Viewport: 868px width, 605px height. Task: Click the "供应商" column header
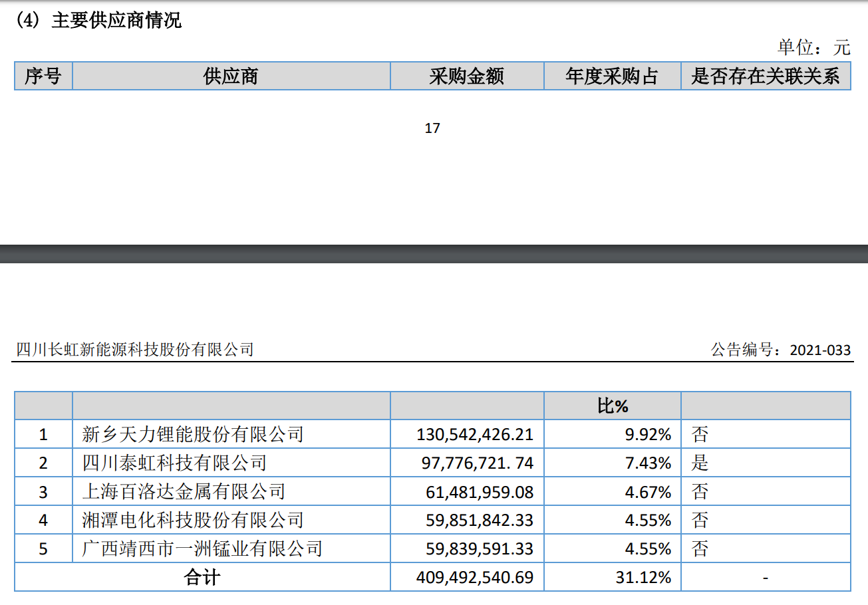[x=231, y=76]
